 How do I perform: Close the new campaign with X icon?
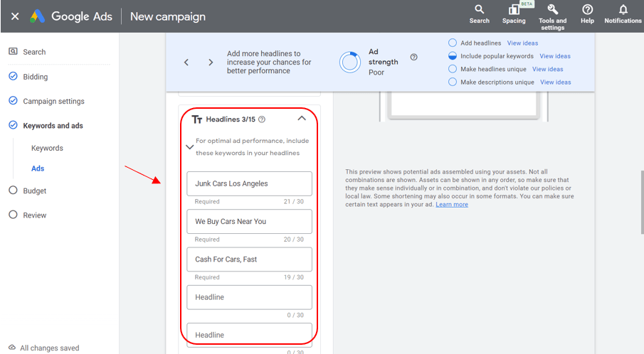point(15,16)
